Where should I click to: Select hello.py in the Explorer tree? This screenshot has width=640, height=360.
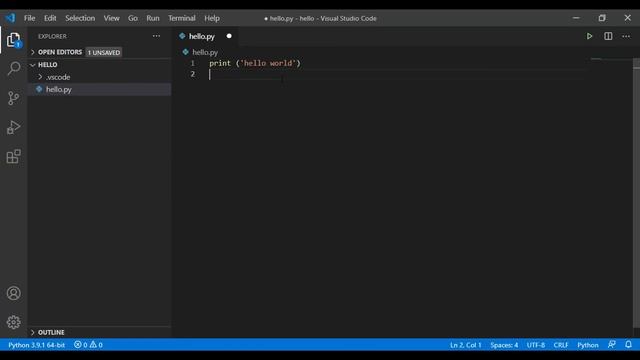click(x=99, y=89)
